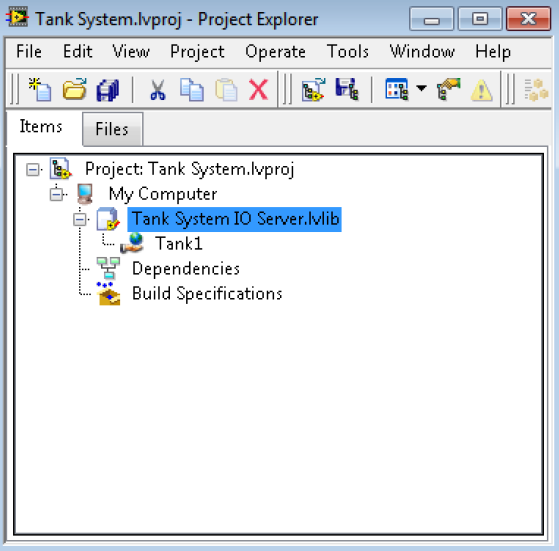The width and height of the screenshot is (559, 551).
Task: Click the Dependencies network icon
Action: coord(108,268)
